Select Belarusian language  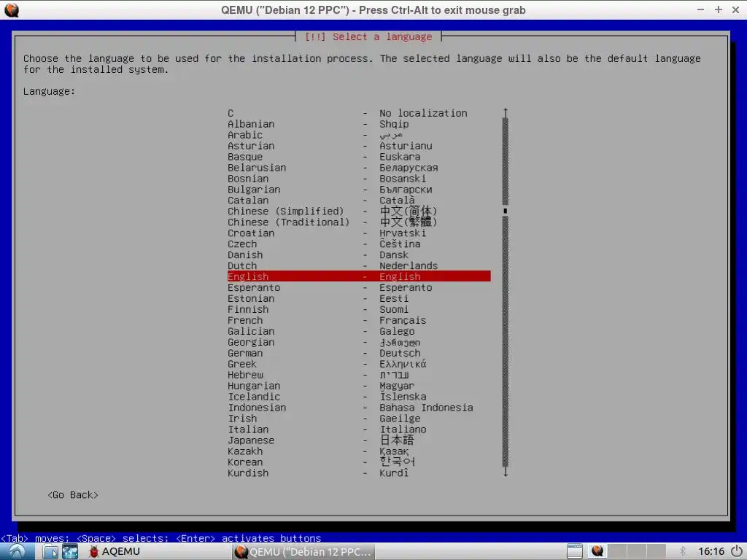click(359, 168)
